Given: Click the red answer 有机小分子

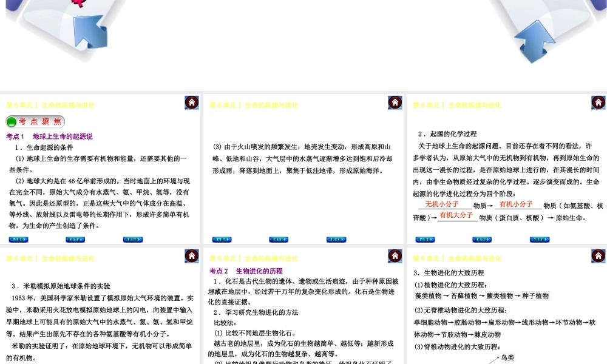Looking at the screenshot, I should click(516, 204).
